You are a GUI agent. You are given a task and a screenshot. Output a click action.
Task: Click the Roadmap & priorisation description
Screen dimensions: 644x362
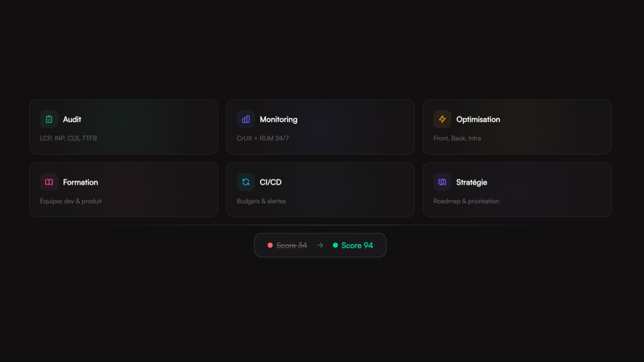pyautogui.click(x=466, y=201)
